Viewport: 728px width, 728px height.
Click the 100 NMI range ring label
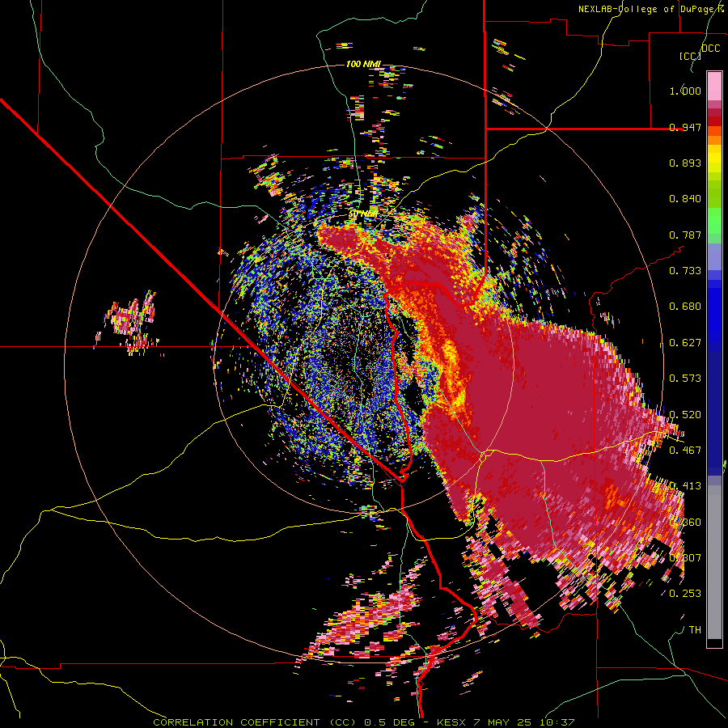(x=363, y=64)
